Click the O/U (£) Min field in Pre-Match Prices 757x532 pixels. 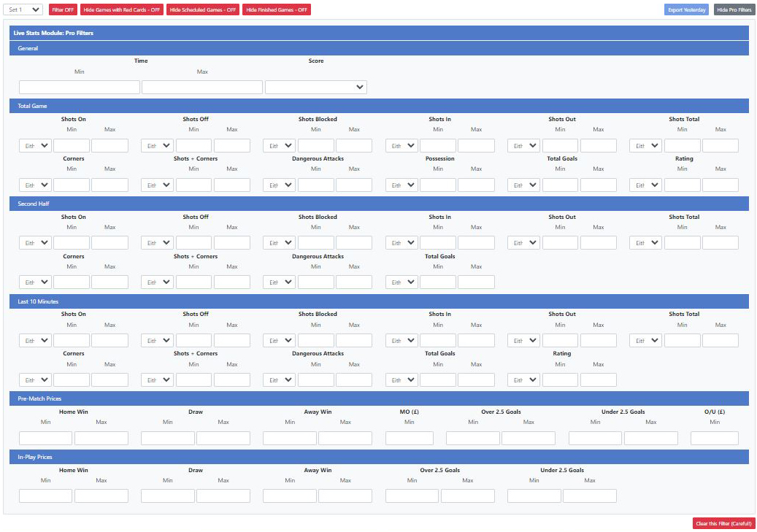715,437
